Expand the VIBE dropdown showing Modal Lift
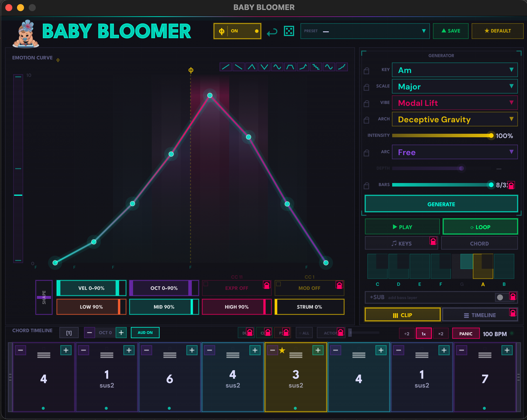The height and width of the screenshot is (420, 527). pyautogui.click(x=454, y=103)
